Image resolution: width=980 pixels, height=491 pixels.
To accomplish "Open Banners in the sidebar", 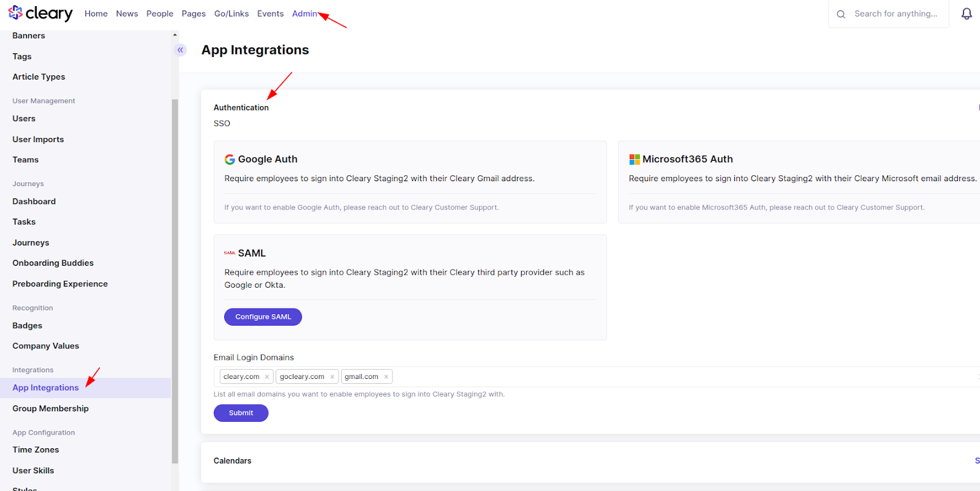I will [x=29, y=36].
